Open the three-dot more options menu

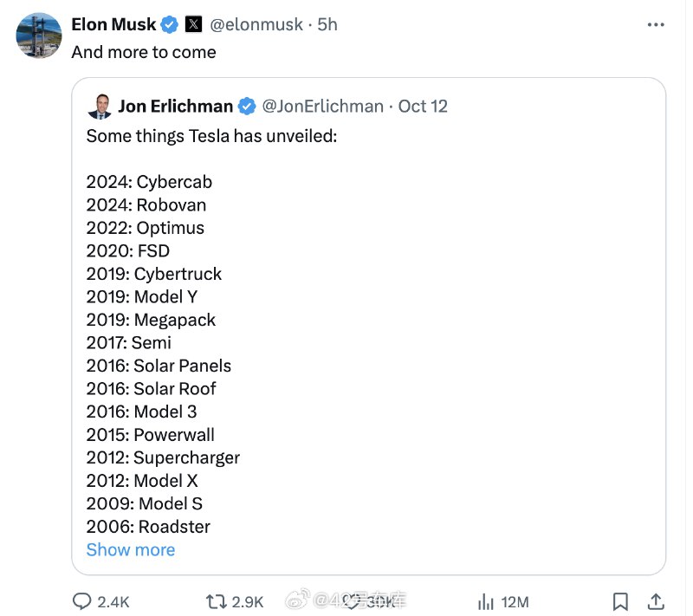click(656, 25)
